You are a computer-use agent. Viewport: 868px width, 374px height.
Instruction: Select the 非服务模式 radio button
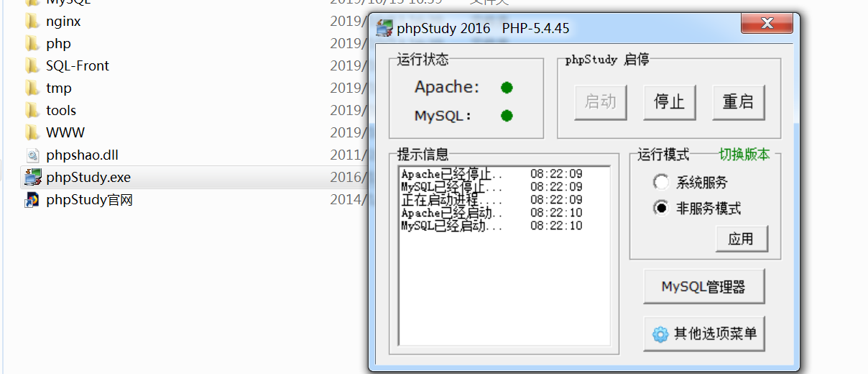coord(660,209)
